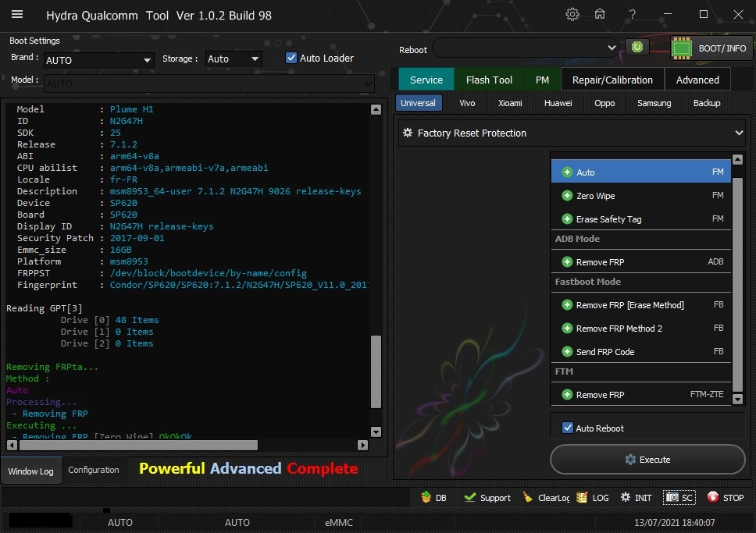Click the INIT gear icon
The width and height of the screenshot is (756, 533).
click(x=626, y=497)
